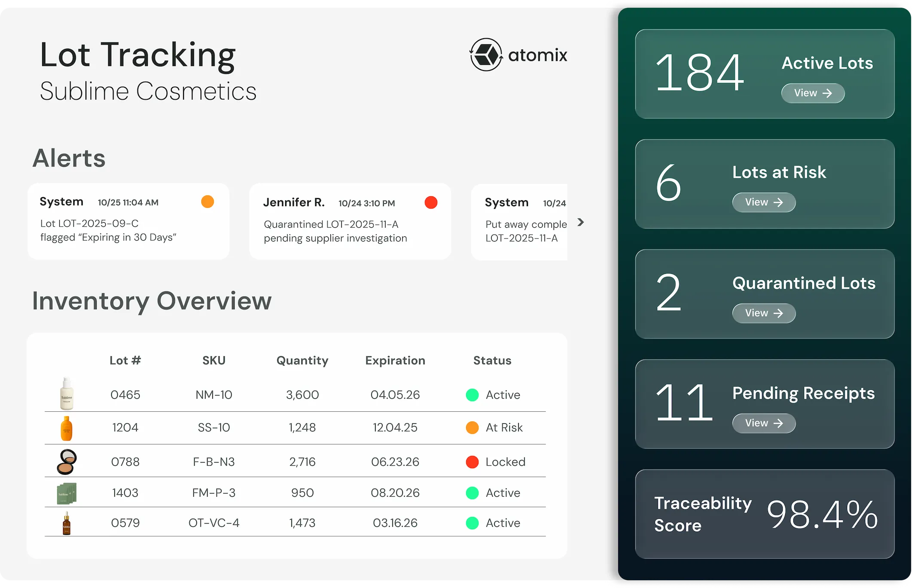Click the orange At Risk status indicator
912x588 pixels.
(x=472, y=428)
